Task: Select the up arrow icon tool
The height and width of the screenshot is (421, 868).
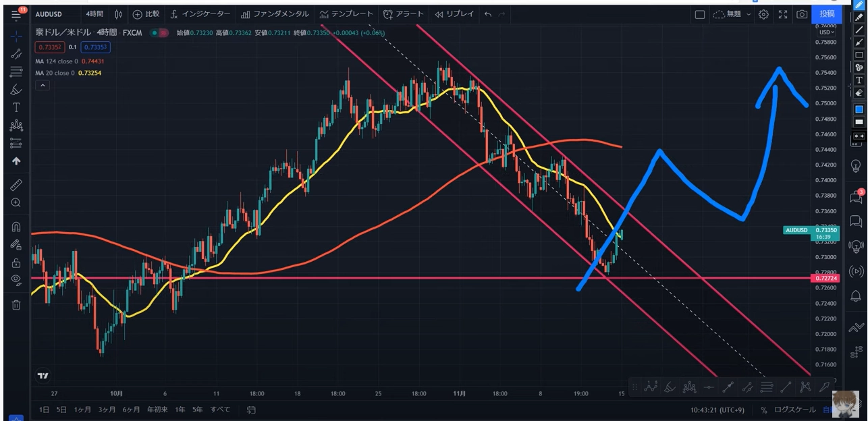Action: pos(16,161)
